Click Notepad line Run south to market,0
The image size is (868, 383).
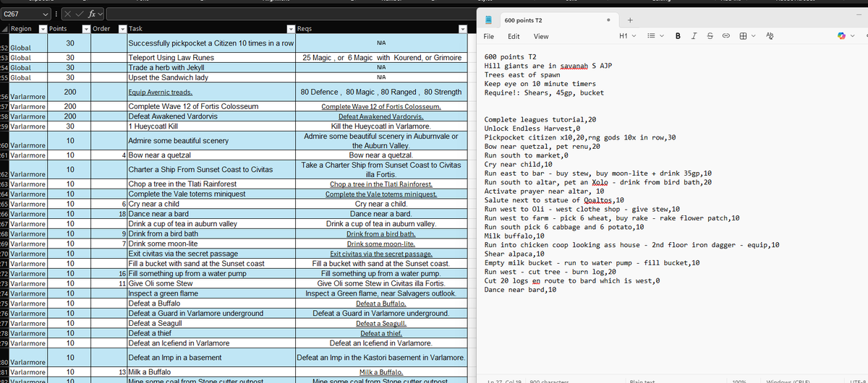click(525, 155)
